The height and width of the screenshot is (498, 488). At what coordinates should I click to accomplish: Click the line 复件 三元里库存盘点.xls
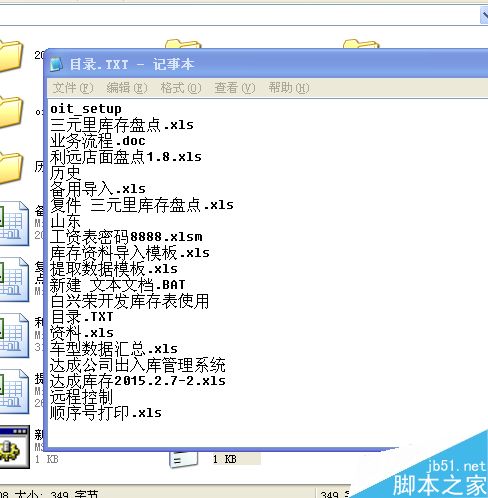142,205
